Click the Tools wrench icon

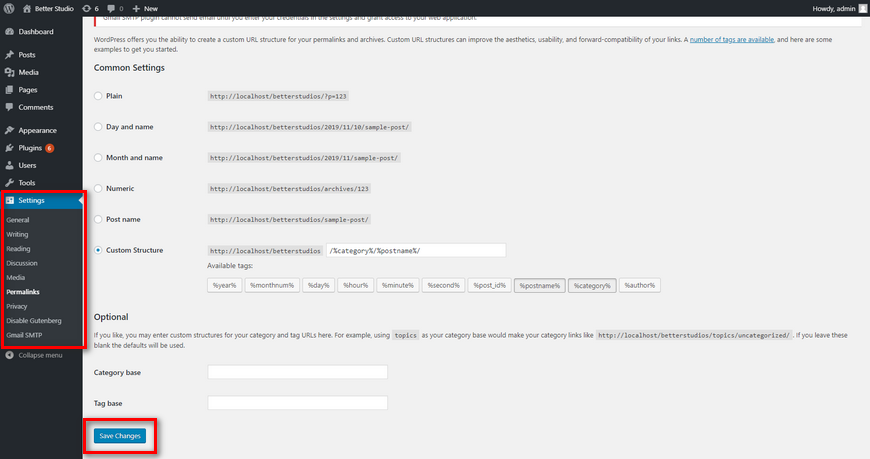point(9,183)
